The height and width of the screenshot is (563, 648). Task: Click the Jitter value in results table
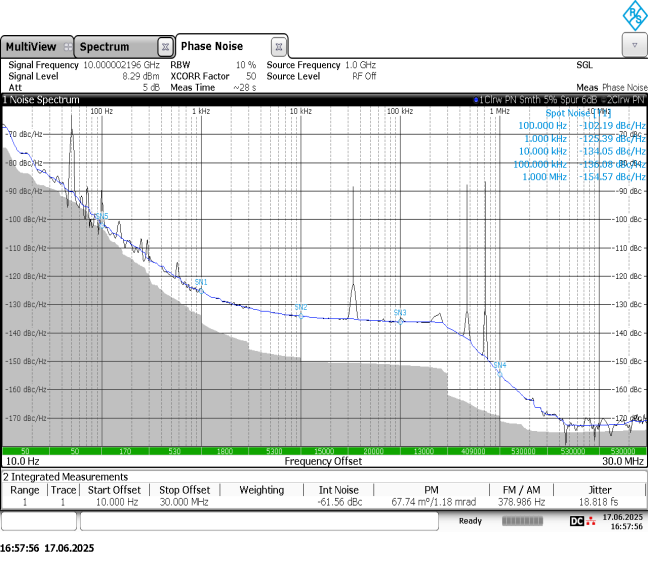coord(600,502)
